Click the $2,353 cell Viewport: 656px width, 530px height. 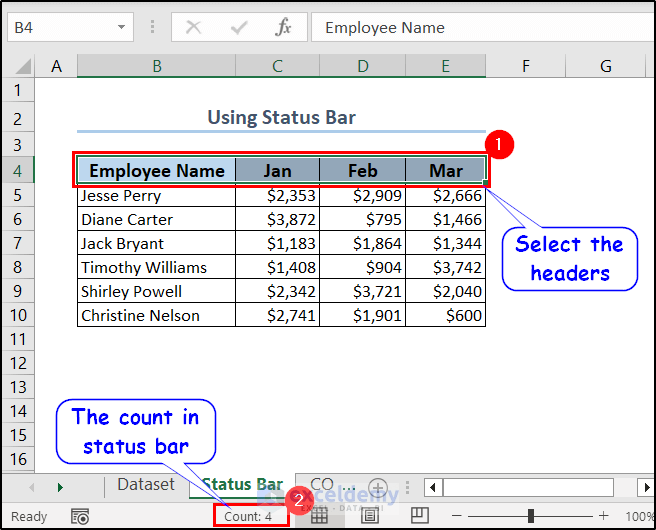[277, 195]
